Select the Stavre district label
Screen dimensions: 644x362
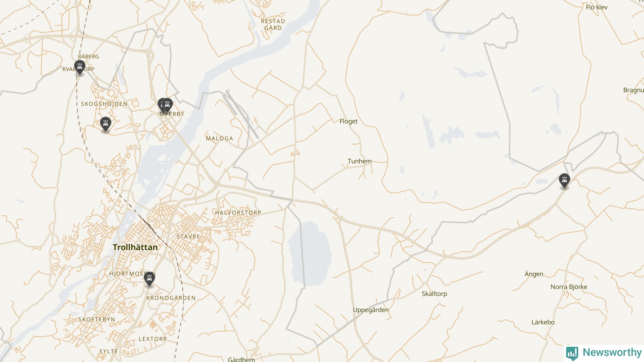[x=188, y=237]
